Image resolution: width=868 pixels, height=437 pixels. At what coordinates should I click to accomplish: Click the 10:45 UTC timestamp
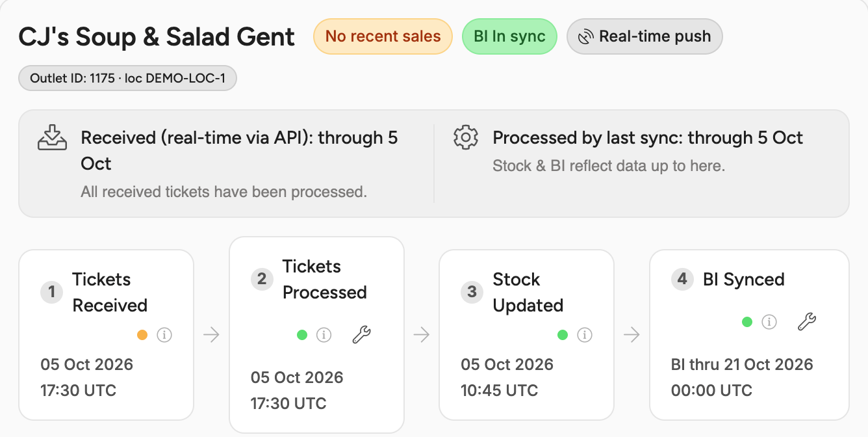[x=500, y=390]
